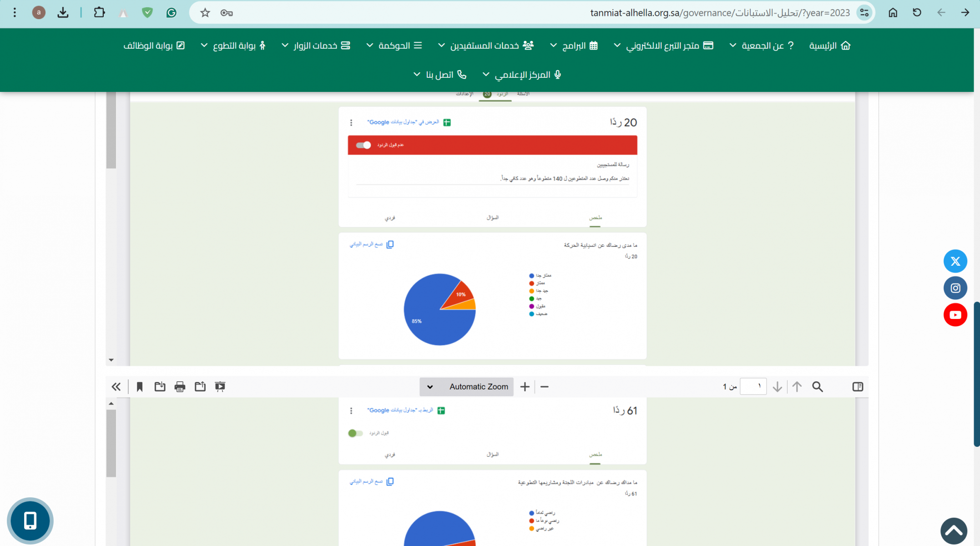980x546 pixels.
Task: Expand the خدمات المستفيدين menu
Action: (486, 45)
